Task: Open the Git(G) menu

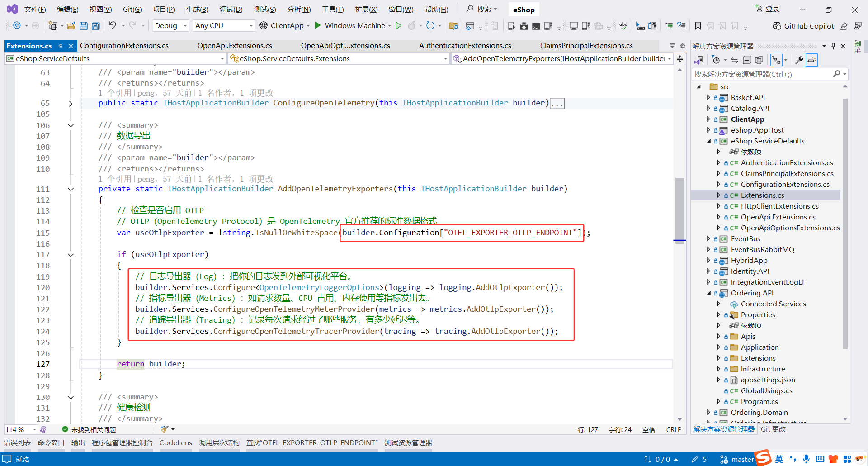Action: tap(132, 10)
